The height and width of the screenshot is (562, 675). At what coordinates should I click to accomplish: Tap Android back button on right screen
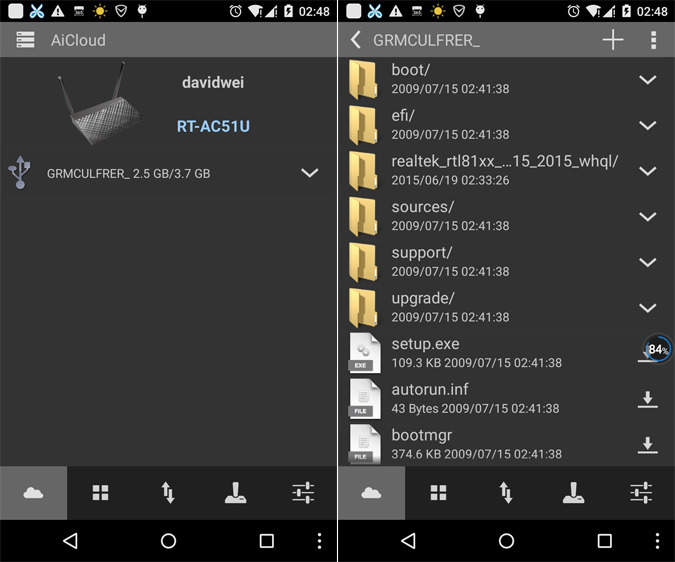point(408,540)
